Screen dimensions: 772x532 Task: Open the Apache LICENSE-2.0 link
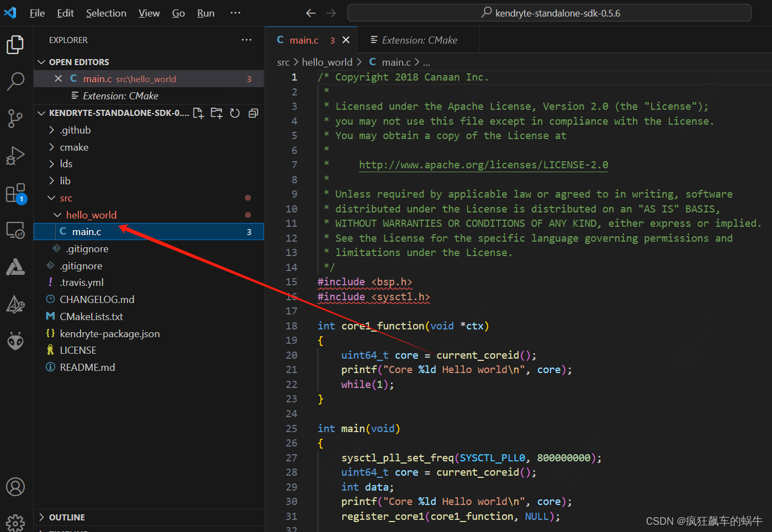click(x=484, y=165)
